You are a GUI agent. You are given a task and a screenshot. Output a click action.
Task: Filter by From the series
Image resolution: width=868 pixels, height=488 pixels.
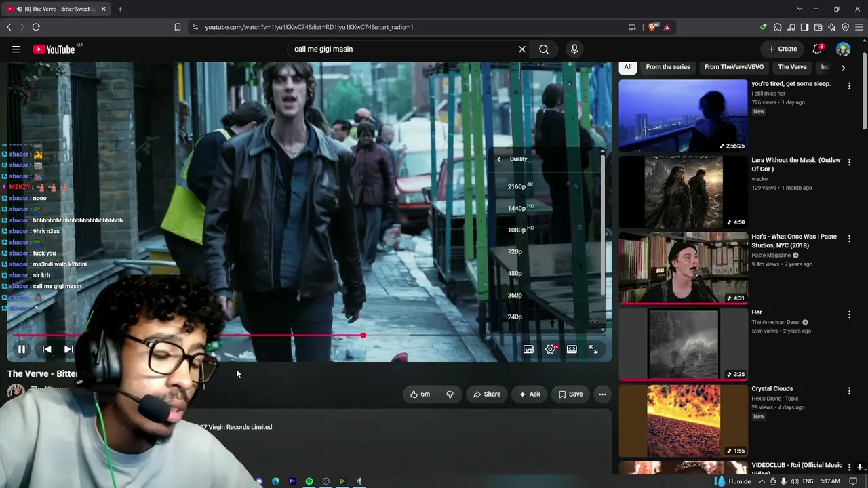pos(668,67)
